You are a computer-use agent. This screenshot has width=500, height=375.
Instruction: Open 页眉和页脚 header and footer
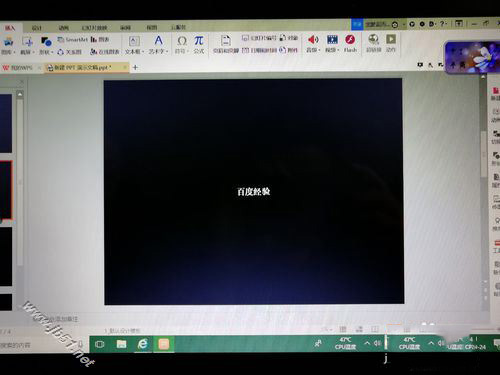pos(226,45)
